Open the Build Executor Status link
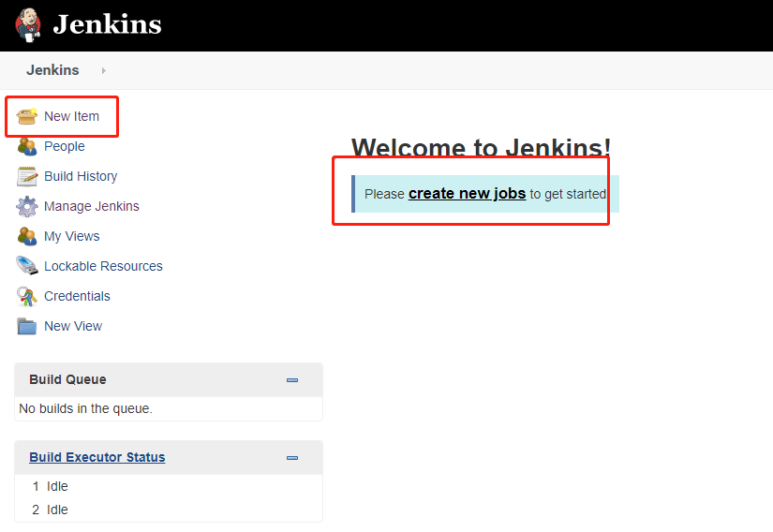773x532 pixels. coord(97,457)
